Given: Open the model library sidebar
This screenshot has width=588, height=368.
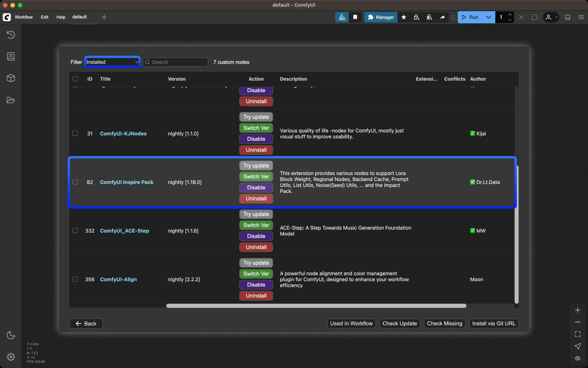Looking at the screenshot, I should coord(11,78).
